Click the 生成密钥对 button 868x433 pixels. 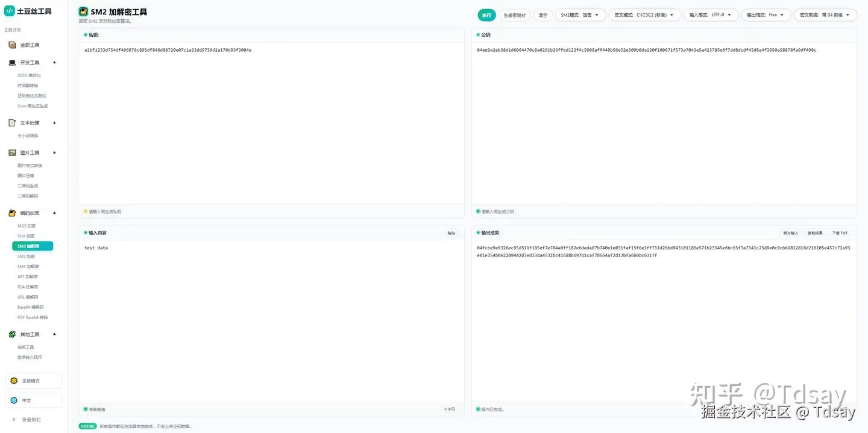coord(514,15)
